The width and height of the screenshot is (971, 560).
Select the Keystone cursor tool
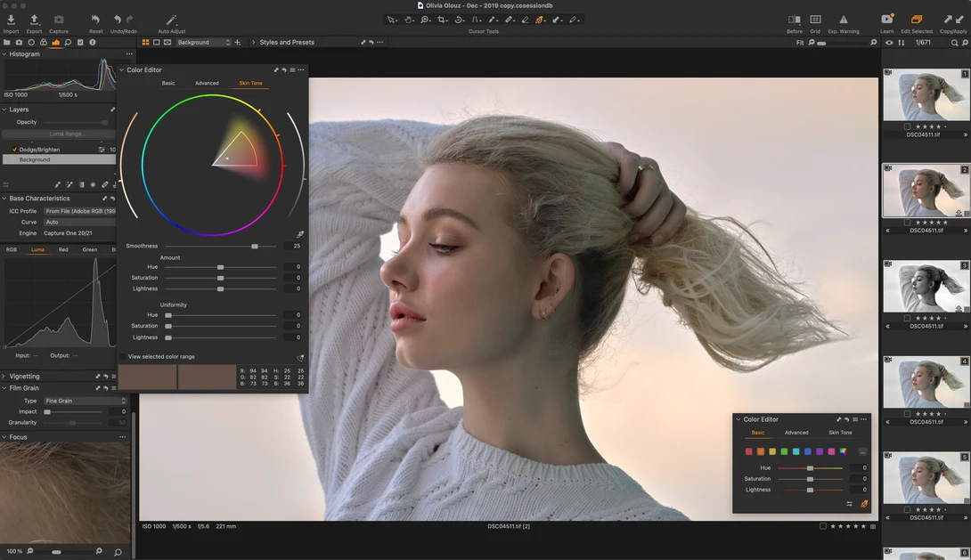point(476,20)
